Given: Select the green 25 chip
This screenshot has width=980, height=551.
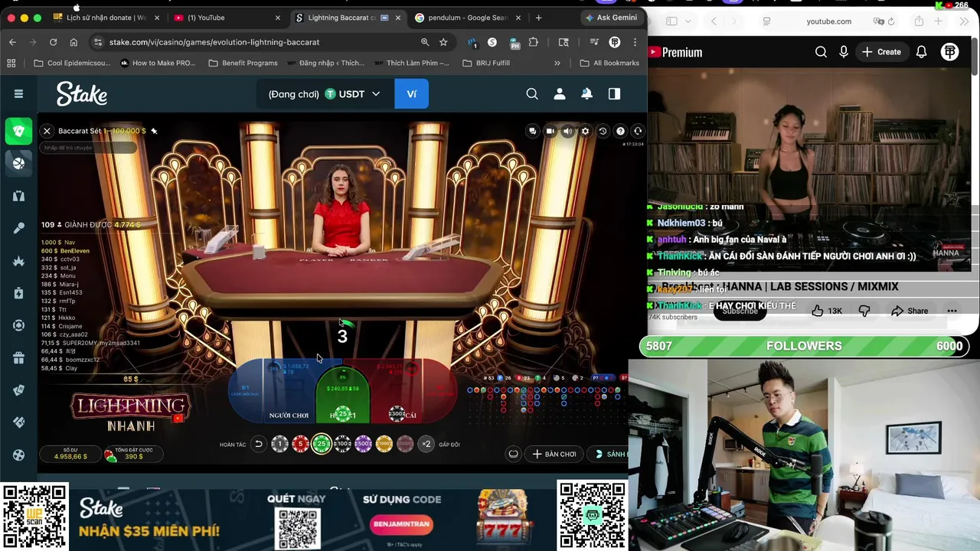Looking at the screenshot, I should (x=322, y=444).
